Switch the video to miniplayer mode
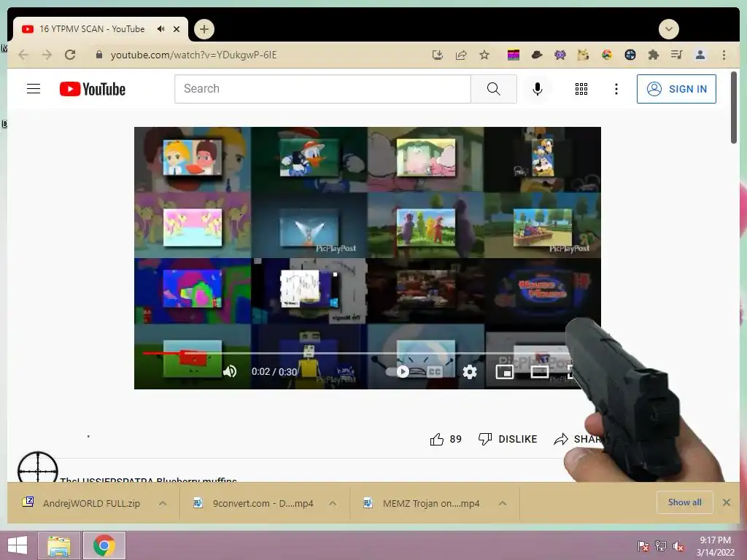This screenshot has width=747, height=560. tap(505, 371)
